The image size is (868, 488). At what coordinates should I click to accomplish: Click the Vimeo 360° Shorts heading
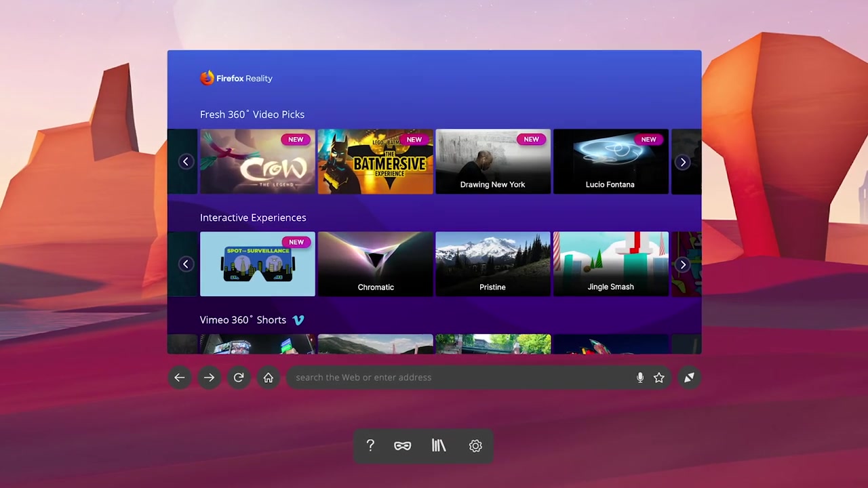(243, 320)
